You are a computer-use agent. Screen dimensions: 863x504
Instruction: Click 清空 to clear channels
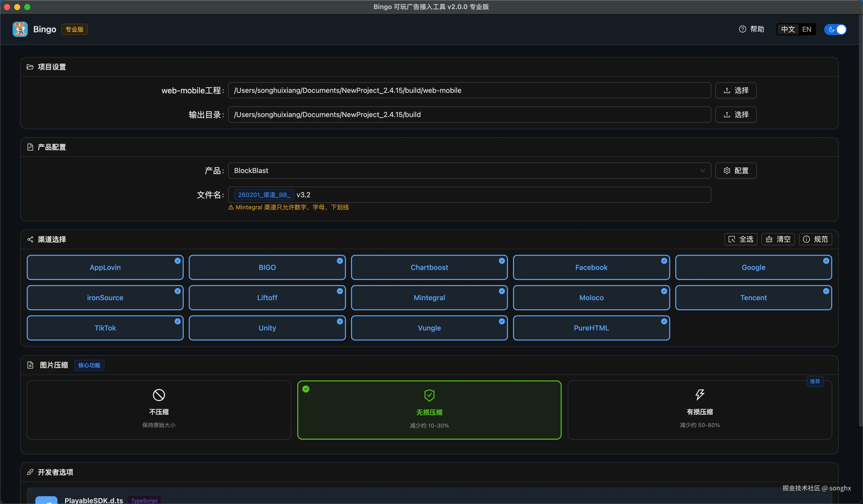[778, 239]
